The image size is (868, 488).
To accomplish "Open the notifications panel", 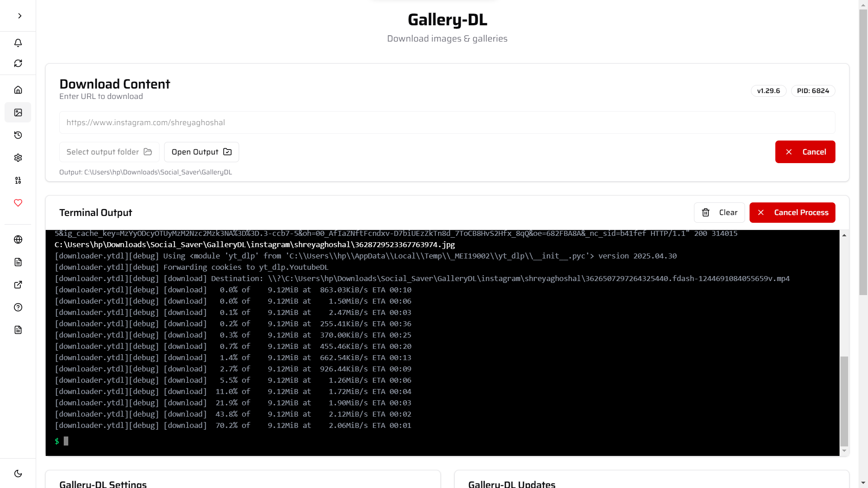I will click(18, 42).
